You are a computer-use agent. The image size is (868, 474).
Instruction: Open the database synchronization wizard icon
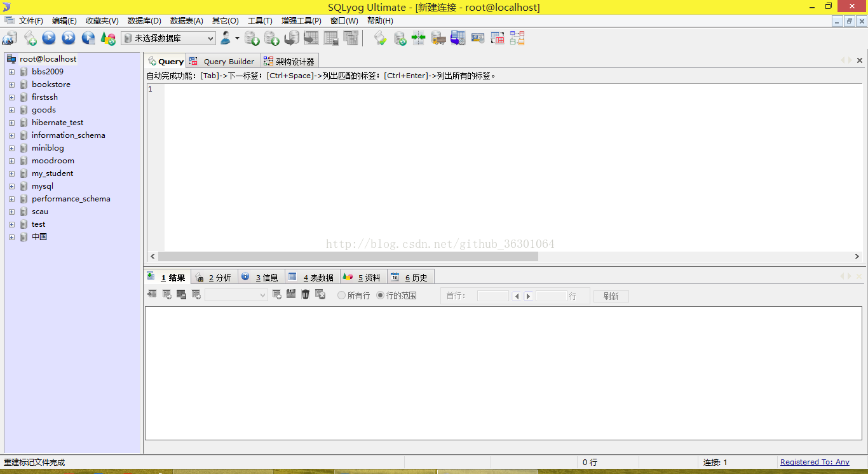tap(400, 38)
